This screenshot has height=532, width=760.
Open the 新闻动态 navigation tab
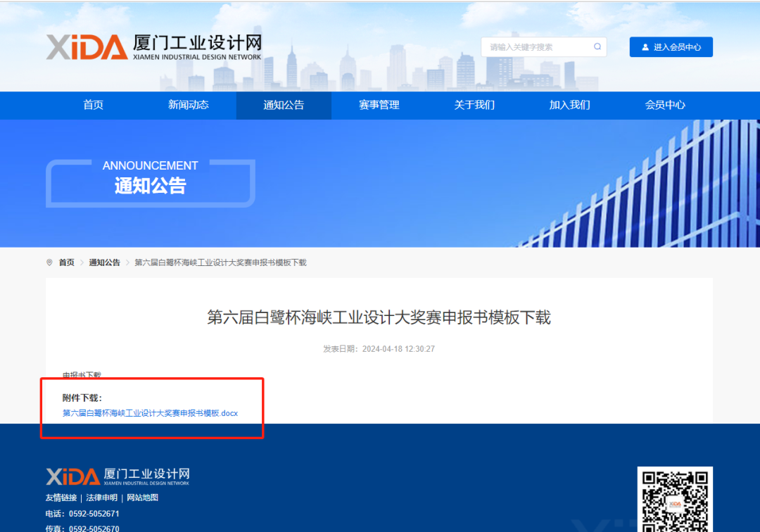point(188,105)
